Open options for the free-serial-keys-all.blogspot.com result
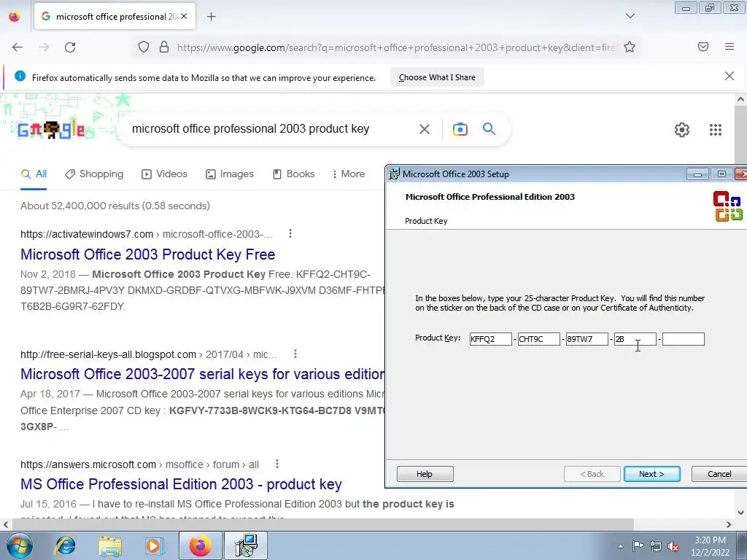 point(295,354)
